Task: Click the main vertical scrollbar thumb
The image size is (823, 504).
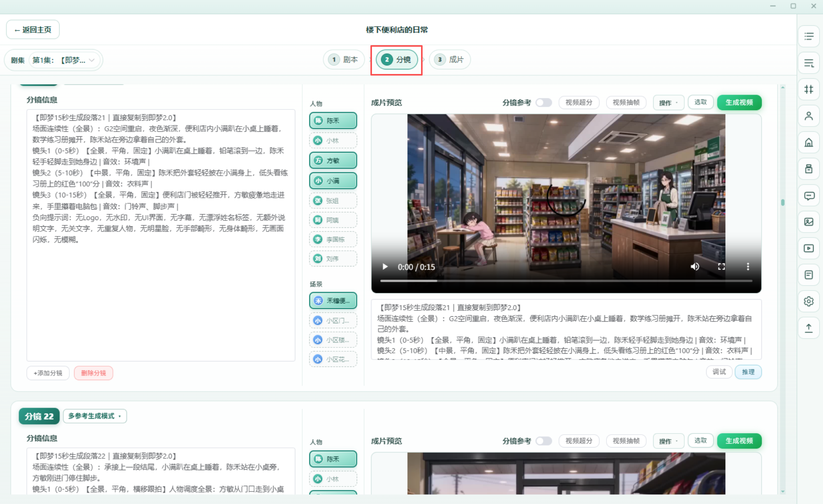Action: coord(782,203)
